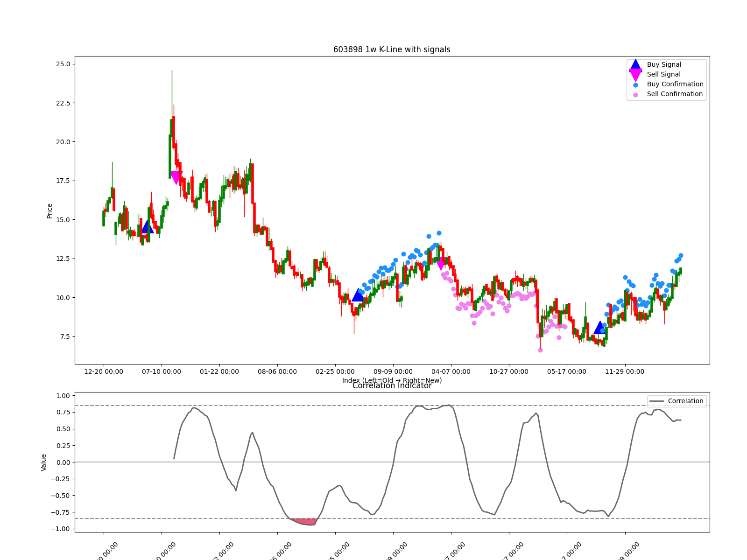This screenshot has height=560, width=747.
Task: Click the '07-10 00:00' date tick label
Action: 162,371
